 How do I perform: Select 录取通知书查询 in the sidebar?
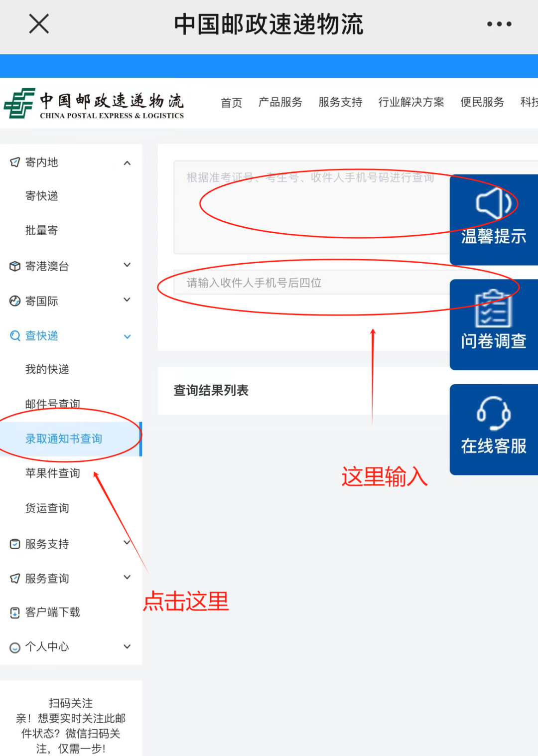(64, 439)
